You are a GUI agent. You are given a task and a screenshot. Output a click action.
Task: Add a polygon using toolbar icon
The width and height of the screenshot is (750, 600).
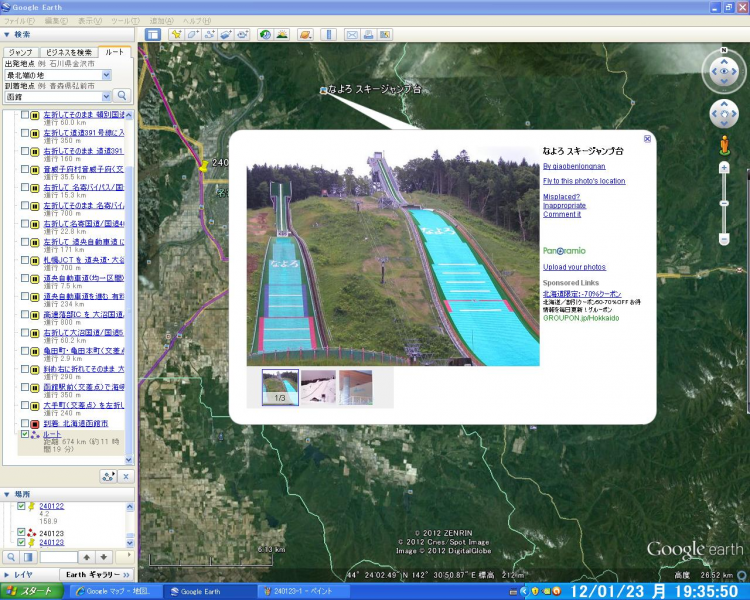(x=193, y=34)
